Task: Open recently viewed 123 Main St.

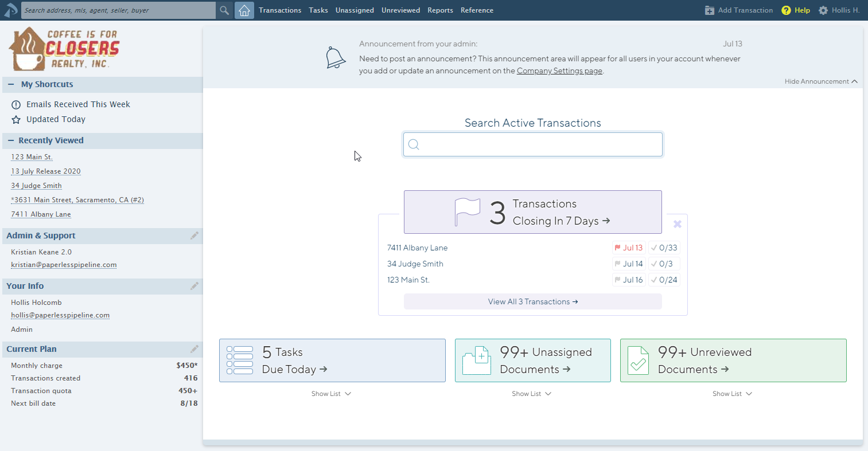Action: [x=32, y=157]
